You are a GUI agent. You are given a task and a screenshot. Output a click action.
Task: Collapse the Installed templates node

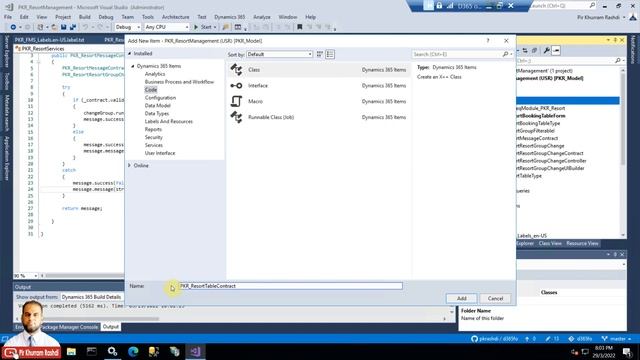tap(130, 53)
